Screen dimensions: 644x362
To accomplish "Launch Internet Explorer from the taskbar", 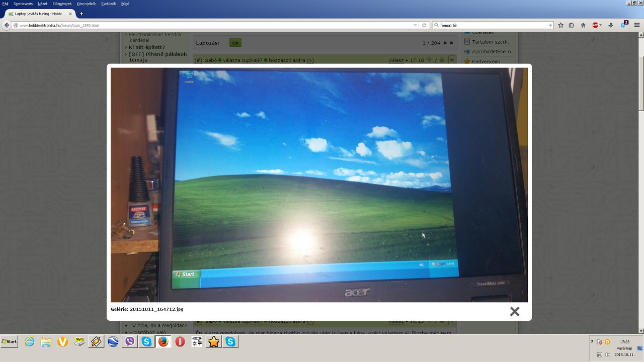I will pos(30,342).
